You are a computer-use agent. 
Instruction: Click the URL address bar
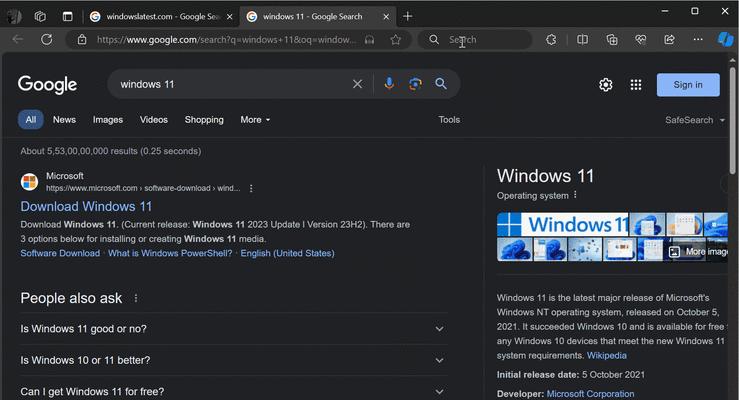226,40
